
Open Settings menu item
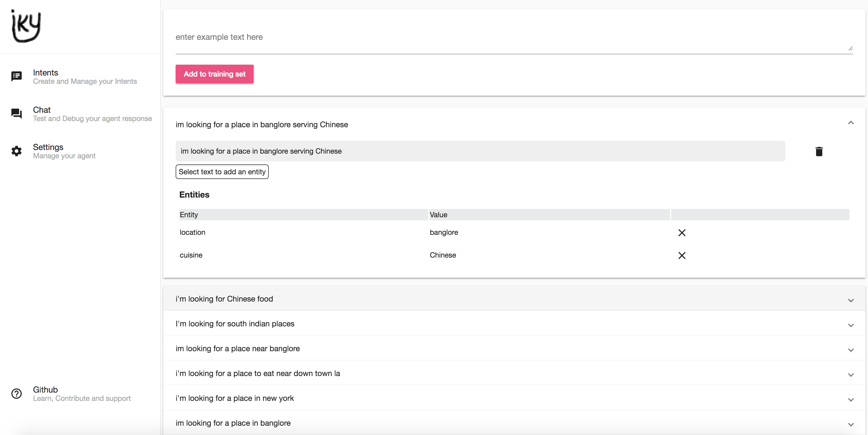pyautogui.click(x=80, y=151)
